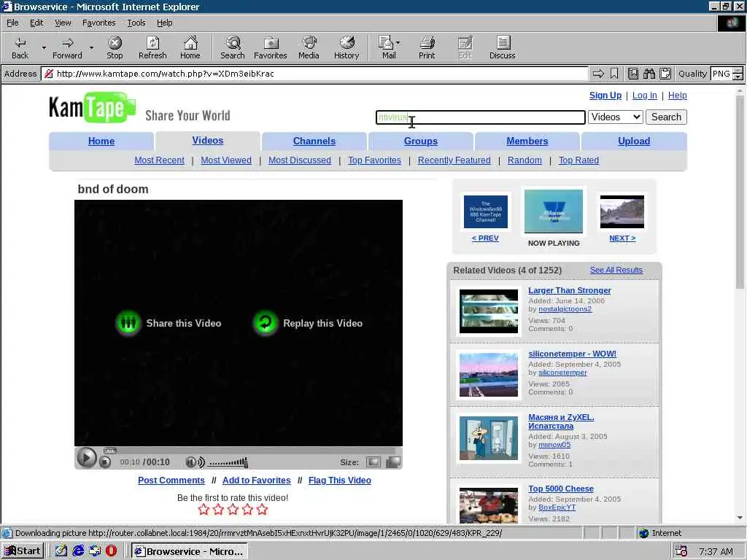This screenshot has width=747, height=560.
Task: Open the Favorites toolbar pane
Action: click(x=270, y=47)
